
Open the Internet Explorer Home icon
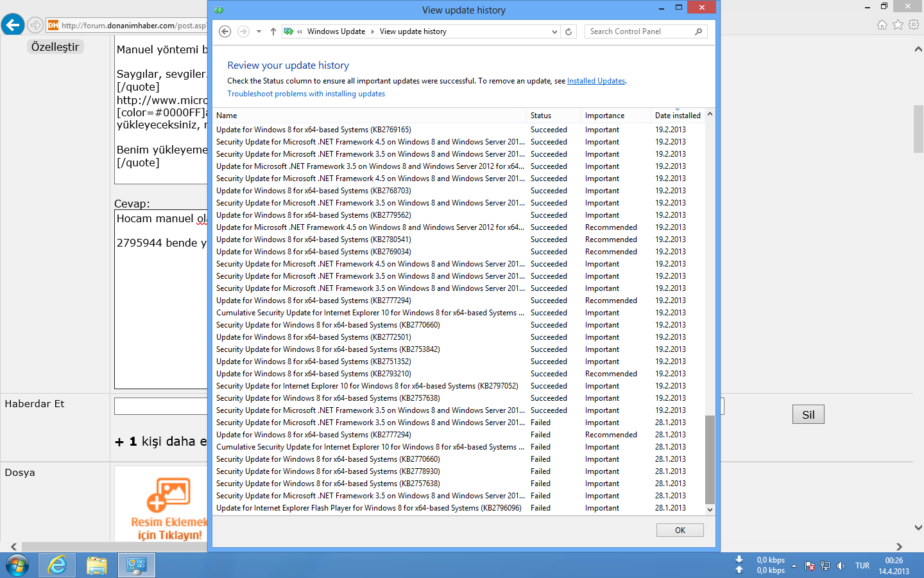[882, 24]
